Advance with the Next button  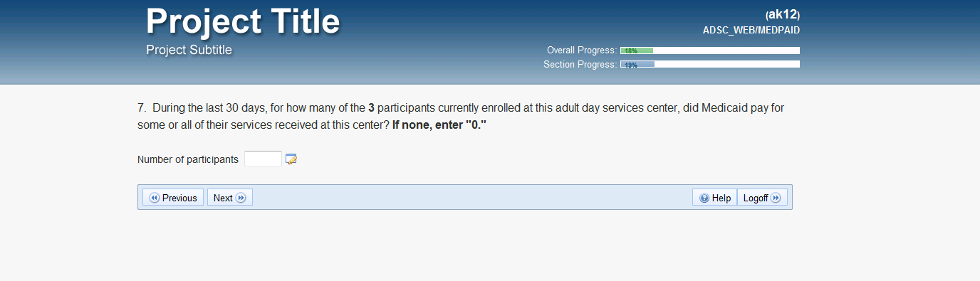click(230, 198)
